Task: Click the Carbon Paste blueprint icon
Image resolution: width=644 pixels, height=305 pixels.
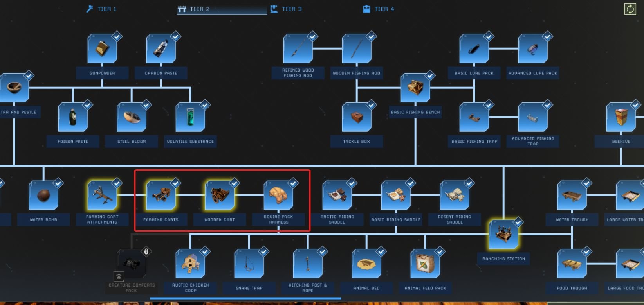Action: coord(161,49)
